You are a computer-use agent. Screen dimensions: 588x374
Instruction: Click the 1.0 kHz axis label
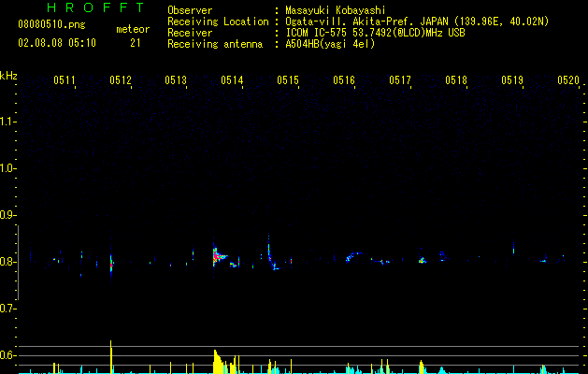tap(7, 168)
